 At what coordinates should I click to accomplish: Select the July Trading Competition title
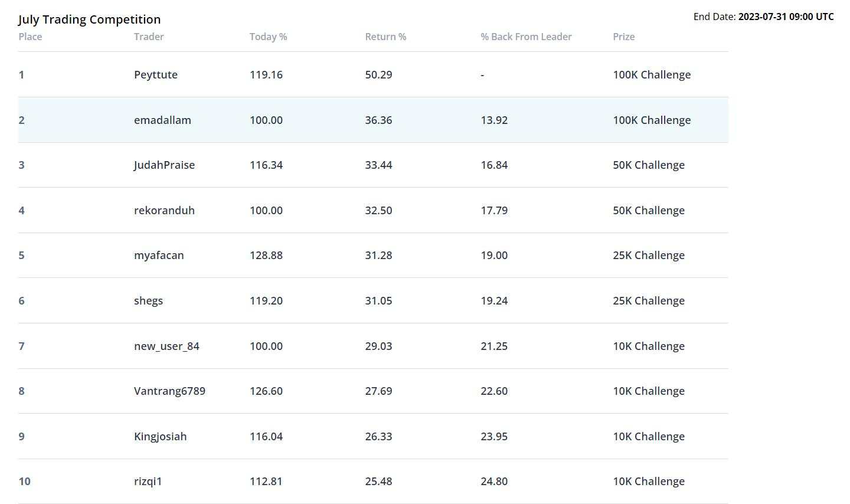(x=89, y=19)
